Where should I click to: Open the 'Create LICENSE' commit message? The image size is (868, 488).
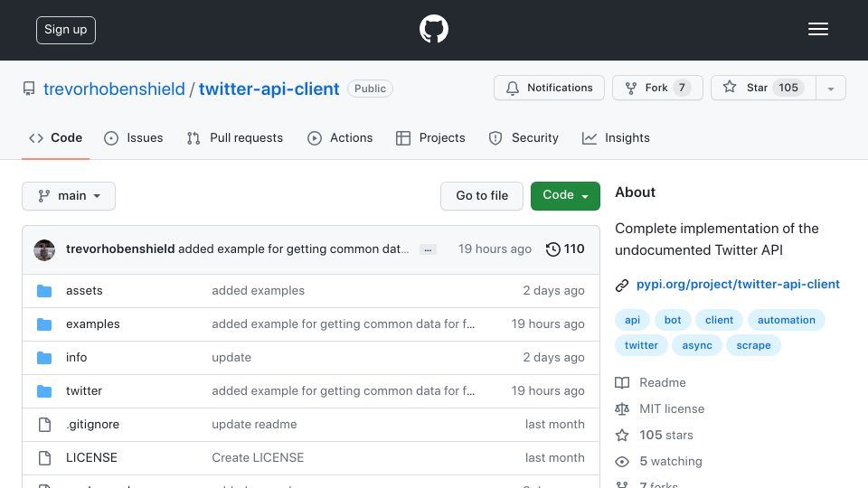pos(258,457)
